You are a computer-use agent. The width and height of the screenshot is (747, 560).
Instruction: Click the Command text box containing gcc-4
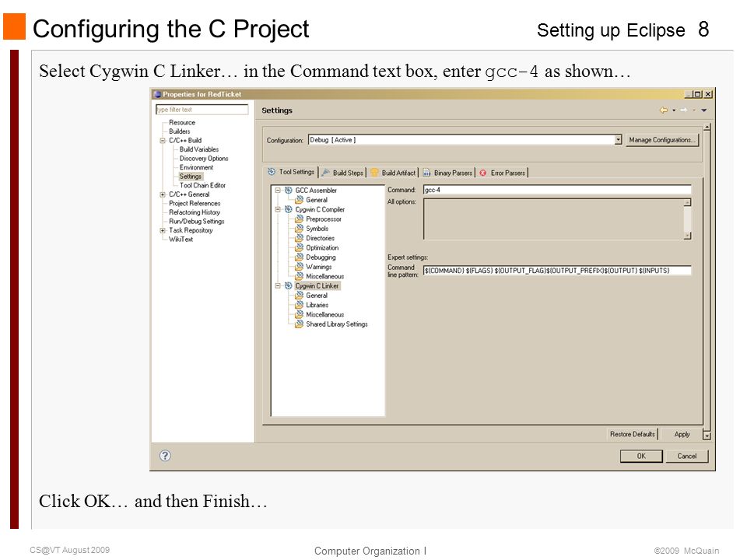557,190
